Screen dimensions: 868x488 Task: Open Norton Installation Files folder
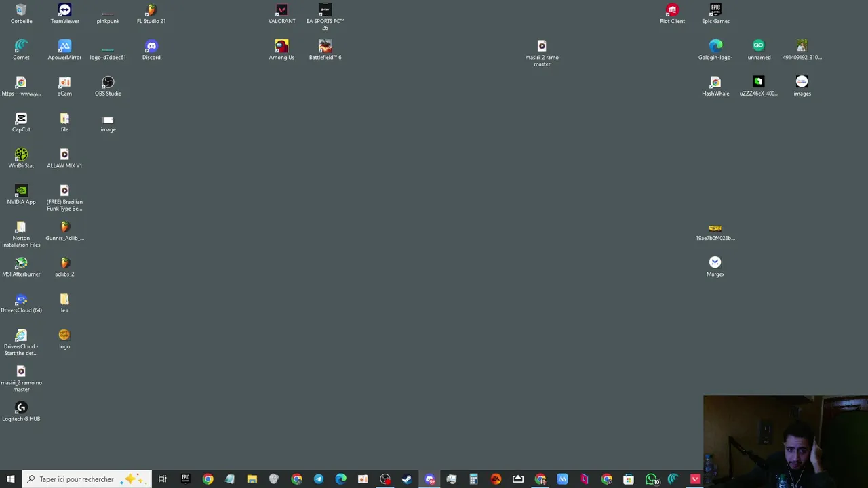click(x=21, y=234)
